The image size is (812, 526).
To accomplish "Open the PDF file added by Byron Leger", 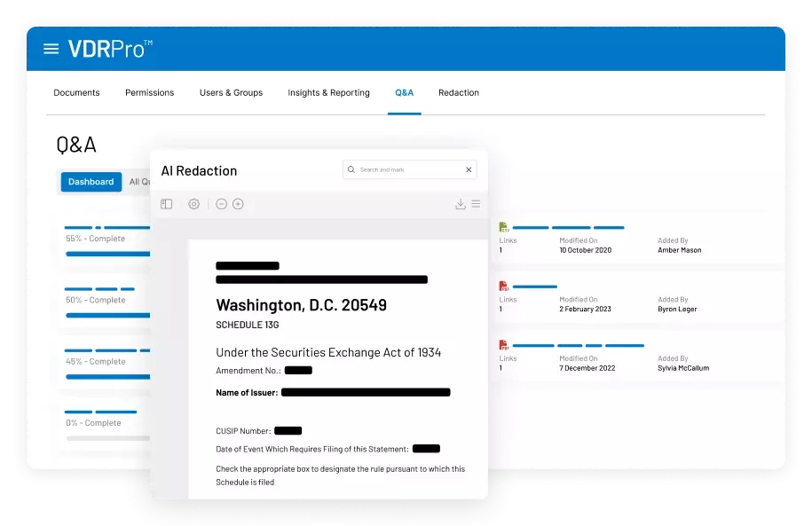I will point(503,287).
